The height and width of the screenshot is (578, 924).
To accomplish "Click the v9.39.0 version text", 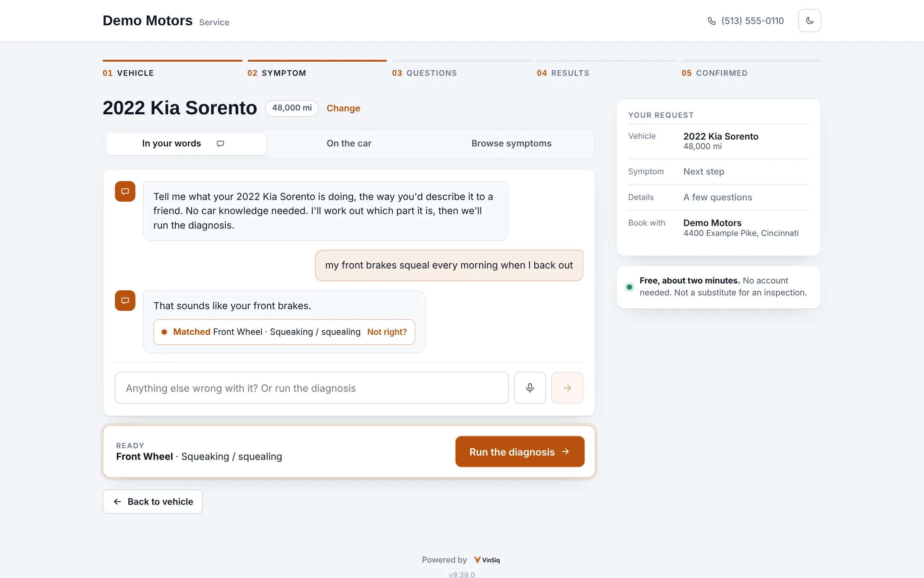I will point(462,575).
